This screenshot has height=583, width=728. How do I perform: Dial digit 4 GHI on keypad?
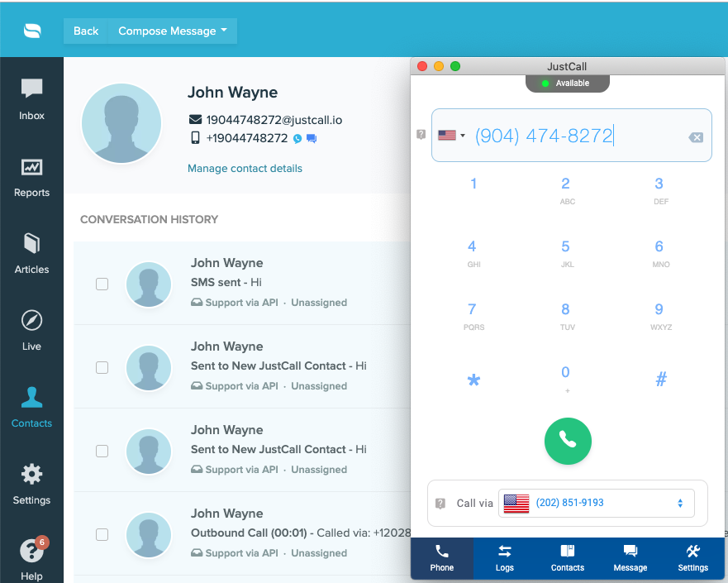473,254
